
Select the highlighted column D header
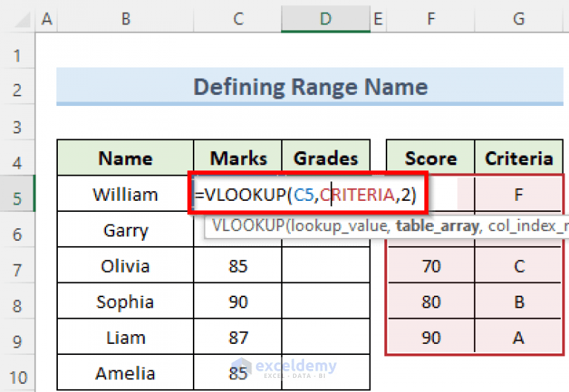point(326,19)
